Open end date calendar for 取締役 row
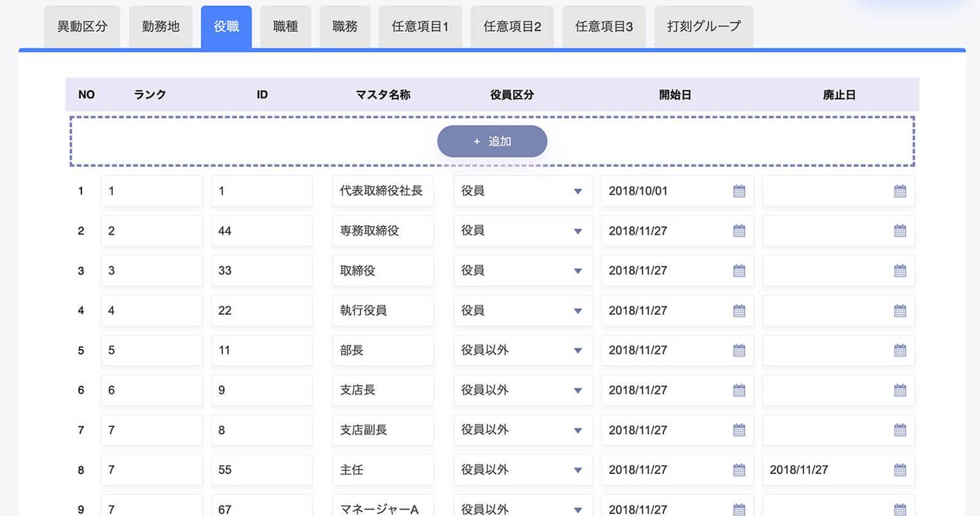Image resolution: width=980 pixels, height=516 pixels. (x=900, y=271)
